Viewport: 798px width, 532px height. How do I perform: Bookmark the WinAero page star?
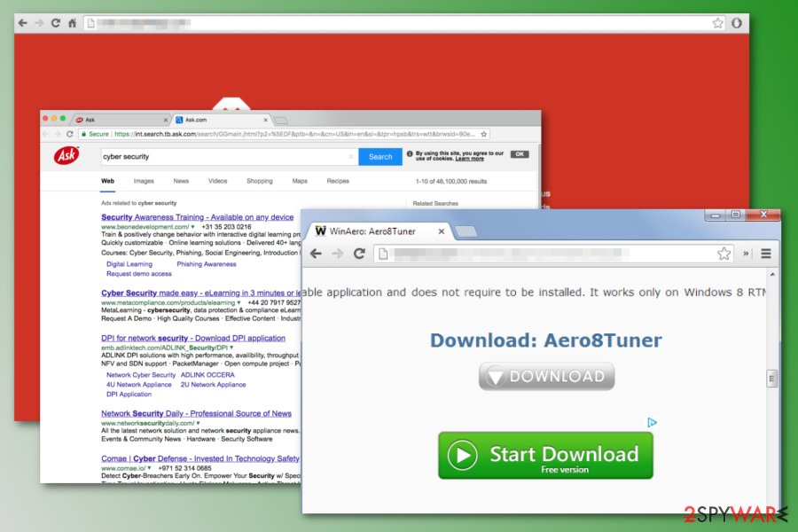pos(724,254)
